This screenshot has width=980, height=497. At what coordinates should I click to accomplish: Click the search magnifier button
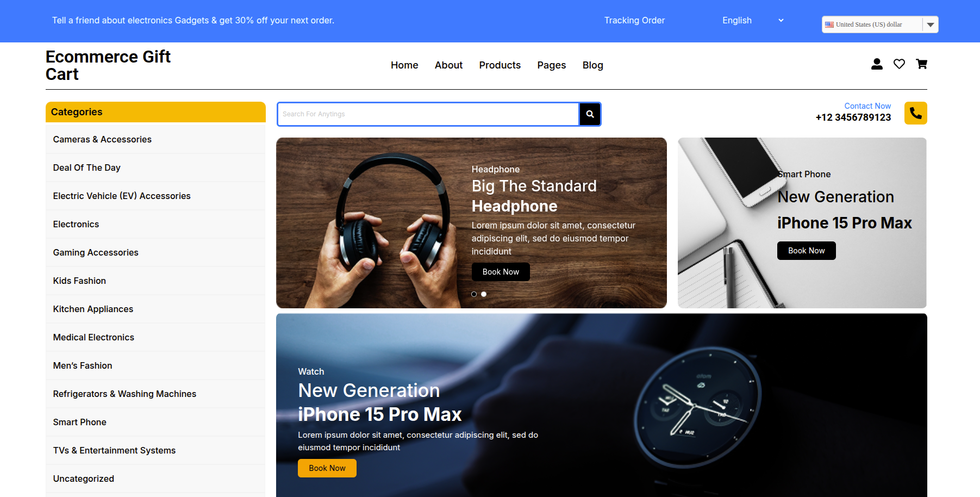(590, 114)
